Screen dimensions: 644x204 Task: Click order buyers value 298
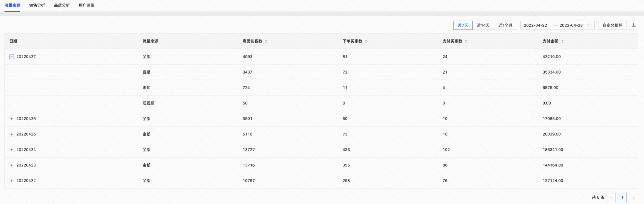pyautogui.click(x=346, y=181)
